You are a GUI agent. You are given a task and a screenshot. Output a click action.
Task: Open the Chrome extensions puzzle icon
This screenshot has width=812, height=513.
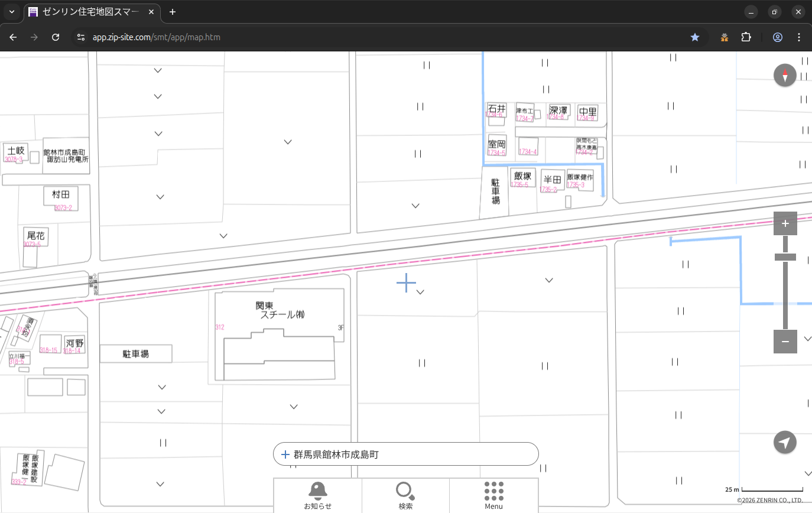746,37
